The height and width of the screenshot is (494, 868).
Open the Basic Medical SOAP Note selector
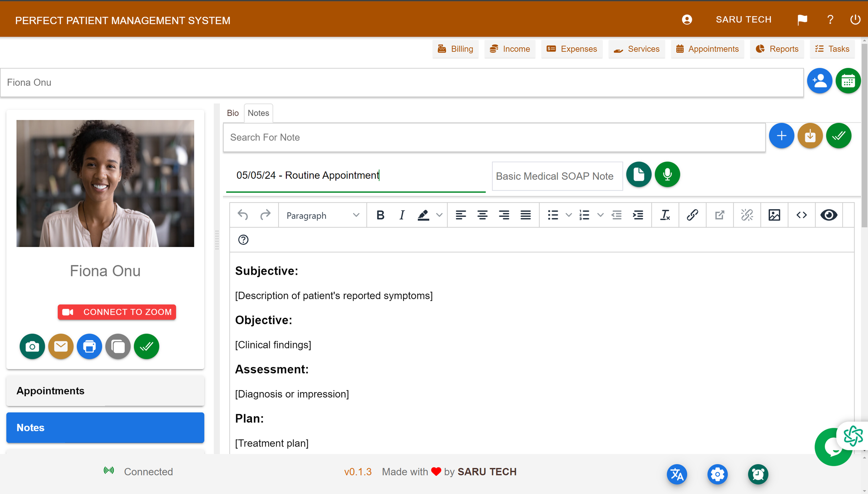click(x=557, y=176)
